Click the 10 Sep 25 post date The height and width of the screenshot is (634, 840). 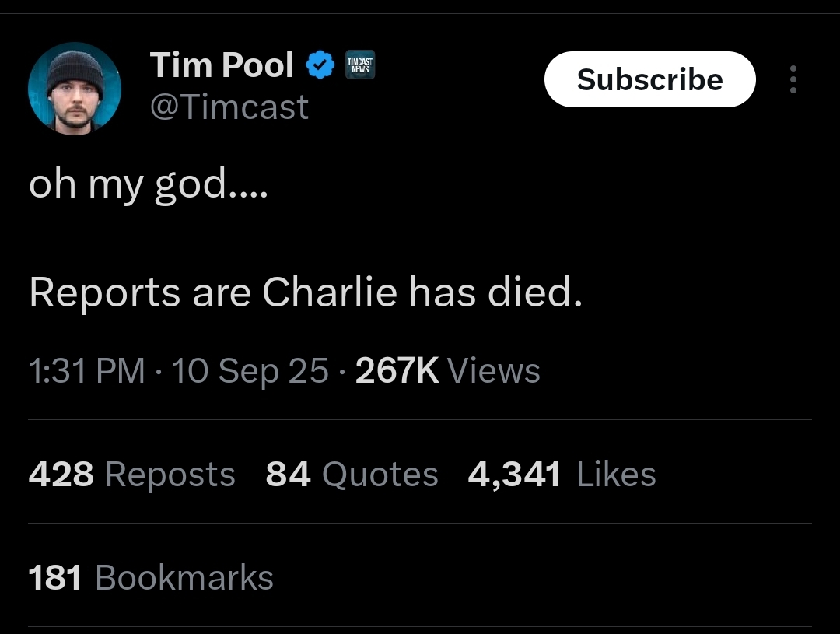(x=250, y=371)
